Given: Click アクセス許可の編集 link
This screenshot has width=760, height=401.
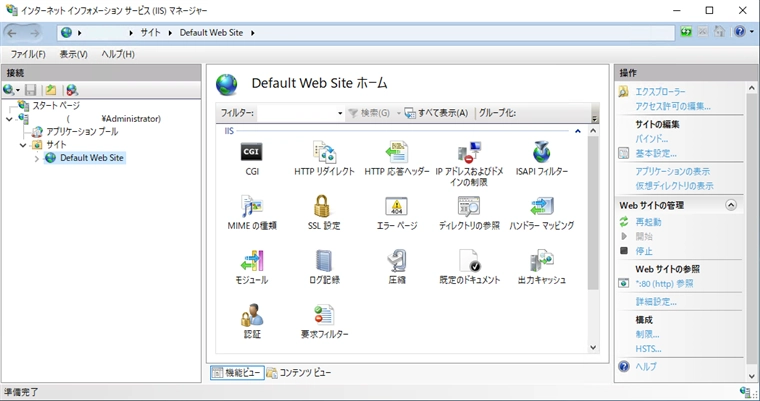Looking at the screenshot, I should click(x=673, y=106).
